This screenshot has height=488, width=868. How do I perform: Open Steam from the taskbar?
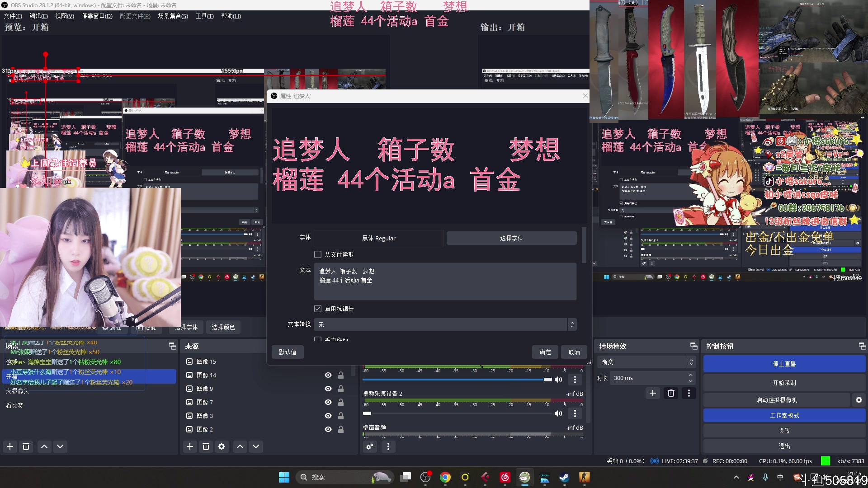pos(564,477)
